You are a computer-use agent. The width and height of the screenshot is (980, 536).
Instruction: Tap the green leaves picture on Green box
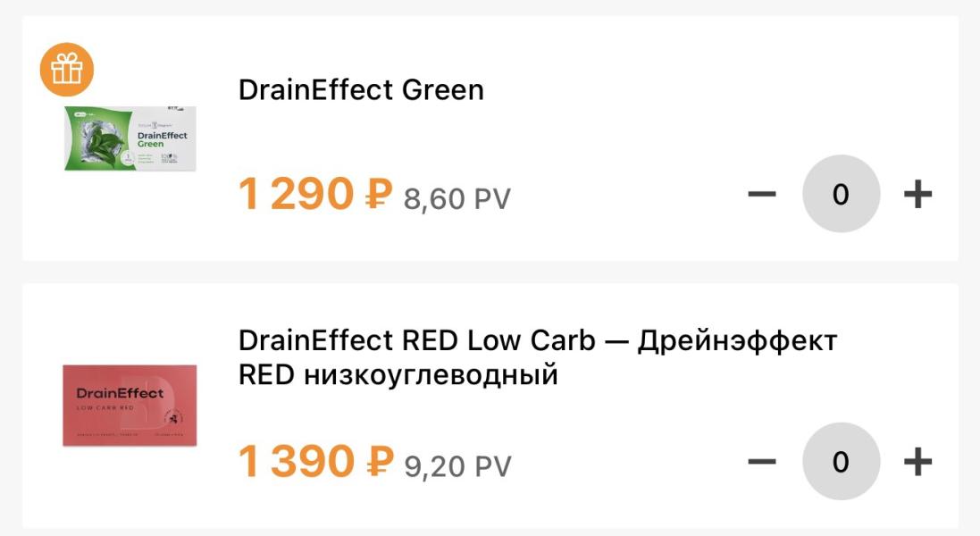pyautogui.click(x=100, y=141)
